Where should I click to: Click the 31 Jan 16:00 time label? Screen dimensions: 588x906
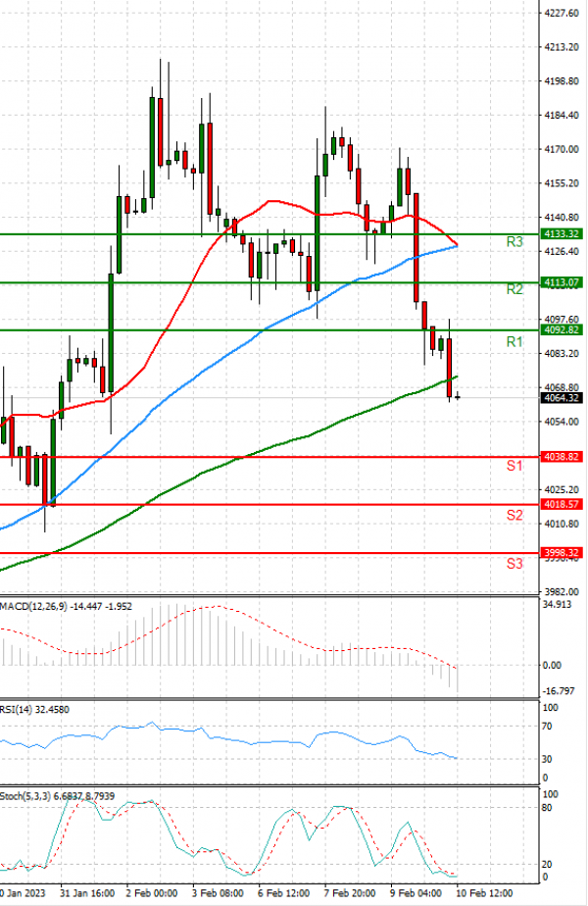tap(87, 893)
